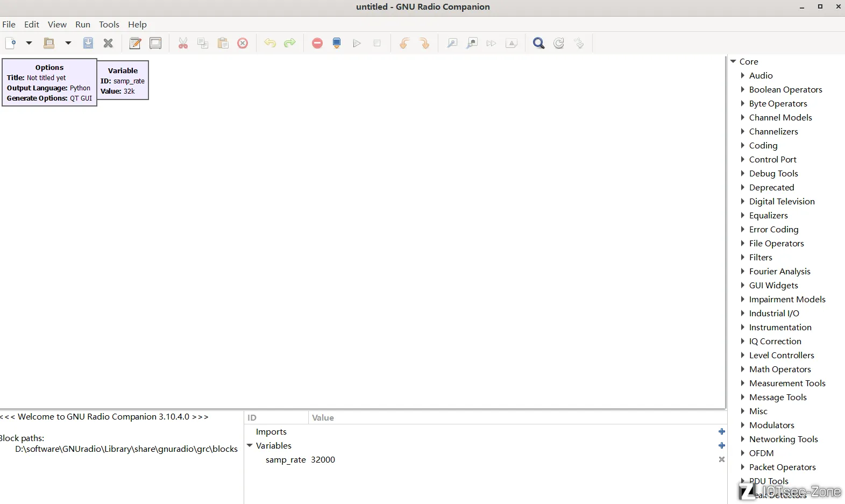
Task: Open the File menu
Action: tap(9, 24)
